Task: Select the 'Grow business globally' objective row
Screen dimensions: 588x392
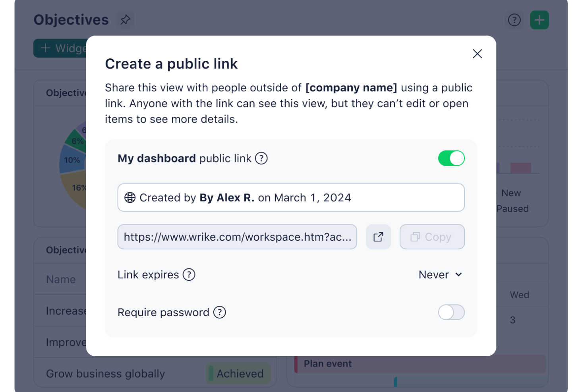Action: point(105,373)
